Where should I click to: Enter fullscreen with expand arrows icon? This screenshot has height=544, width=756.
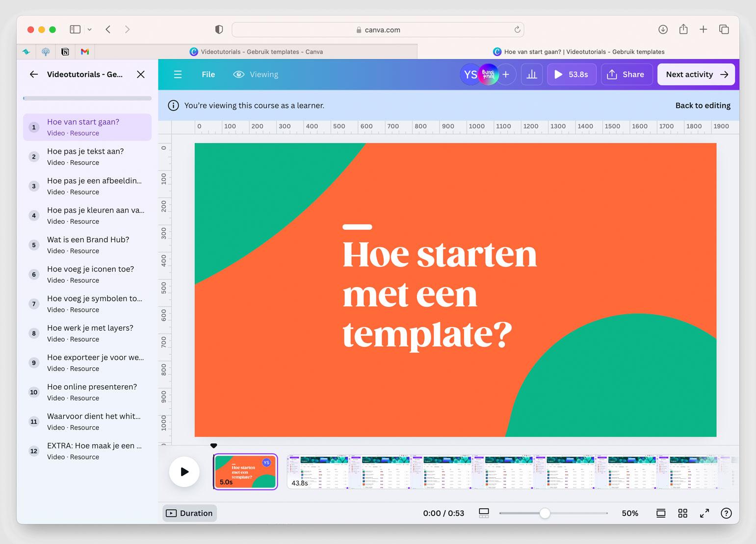[704, 513]
